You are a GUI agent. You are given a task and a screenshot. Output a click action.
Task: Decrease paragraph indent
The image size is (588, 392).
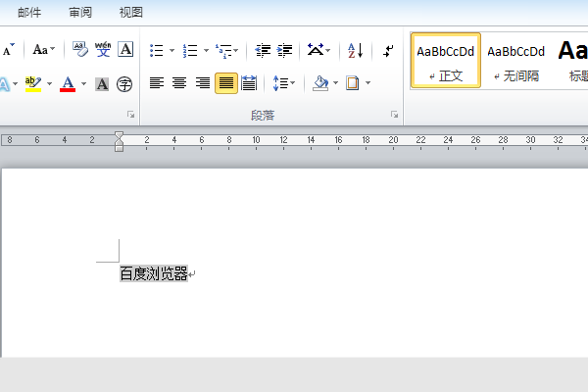click(263, 50)
